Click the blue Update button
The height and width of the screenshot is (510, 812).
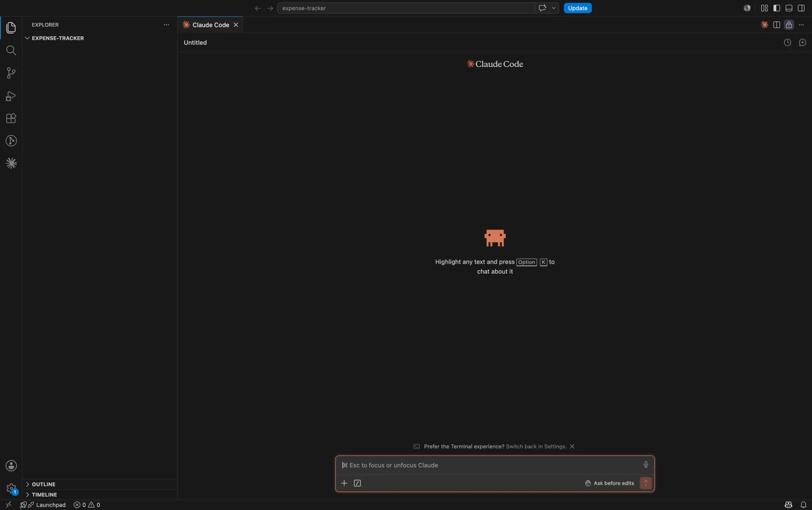[x=577, y=8]
